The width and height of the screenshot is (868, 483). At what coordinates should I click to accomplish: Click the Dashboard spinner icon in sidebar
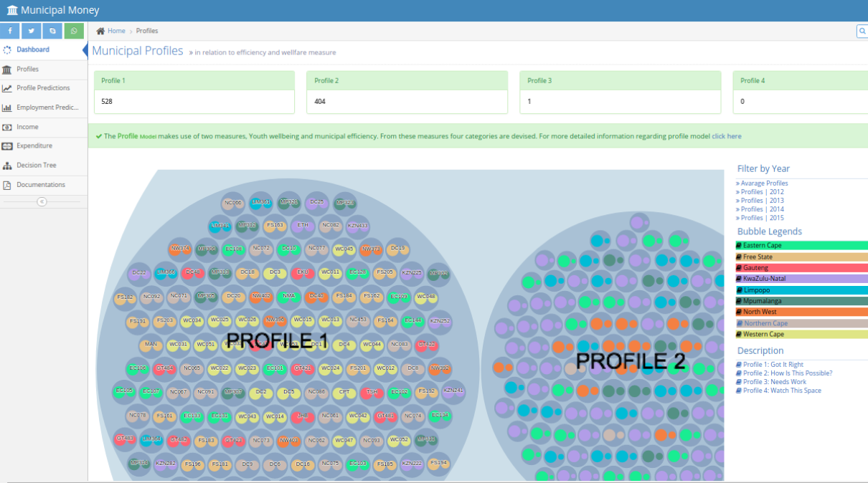tap(7, 49)
